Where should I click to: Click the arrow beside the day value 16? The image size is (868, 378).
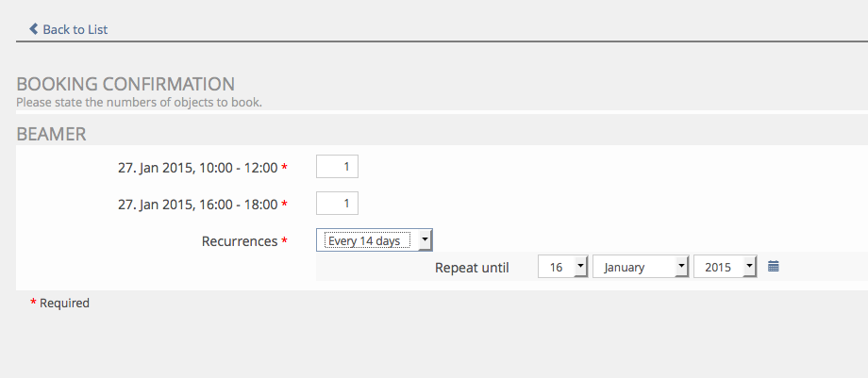click(x=580, y=267)
